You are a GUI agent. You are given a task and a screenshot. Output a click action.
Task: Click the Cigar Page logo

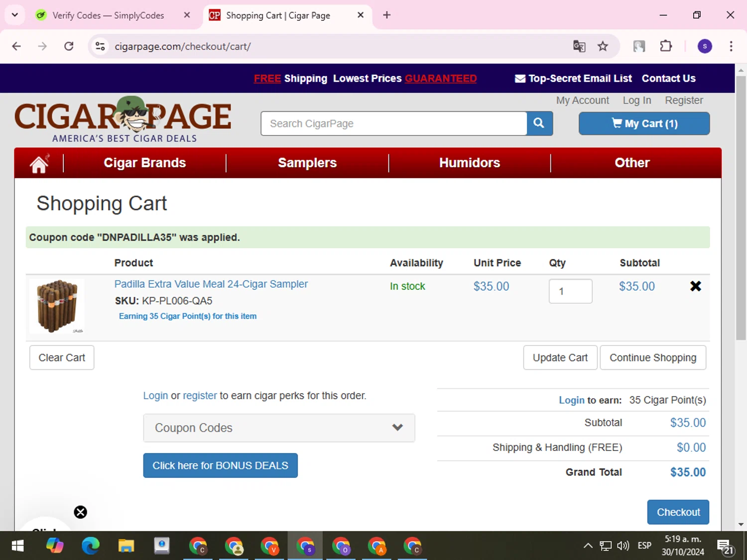[123, 119]
